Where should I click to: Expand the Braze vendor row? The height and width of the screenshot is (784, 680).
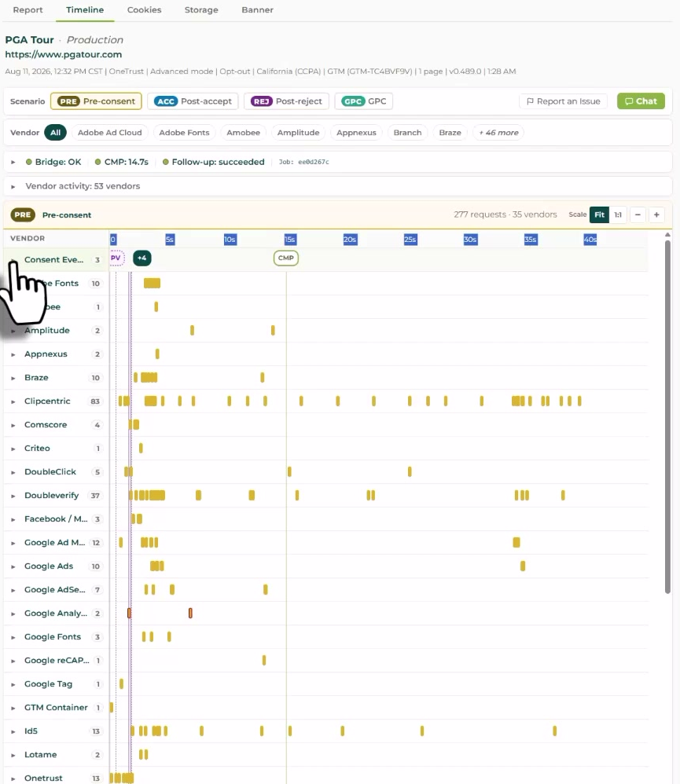13,378
